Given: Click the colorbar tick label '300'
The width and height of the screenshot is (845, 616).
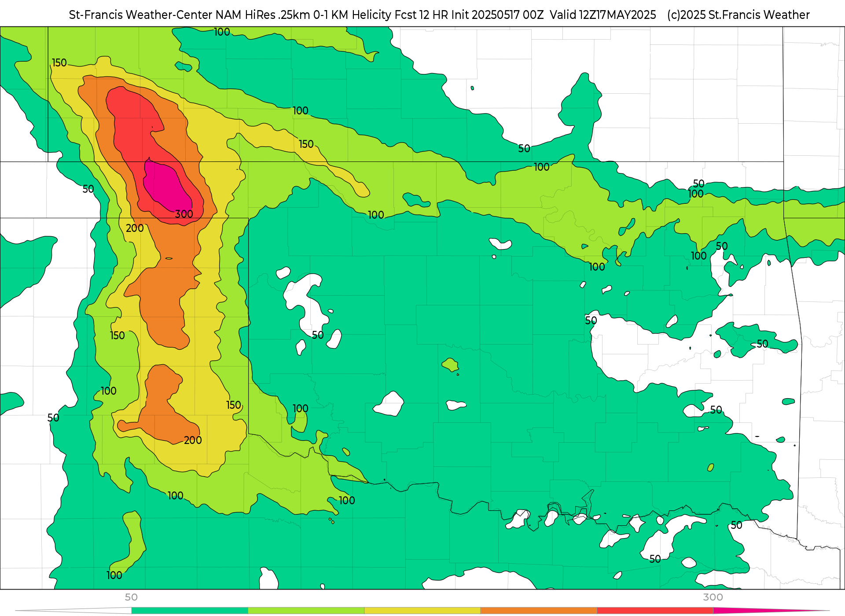Looking at the screenshot, I should pyautogui.click(x=713, y=598).
